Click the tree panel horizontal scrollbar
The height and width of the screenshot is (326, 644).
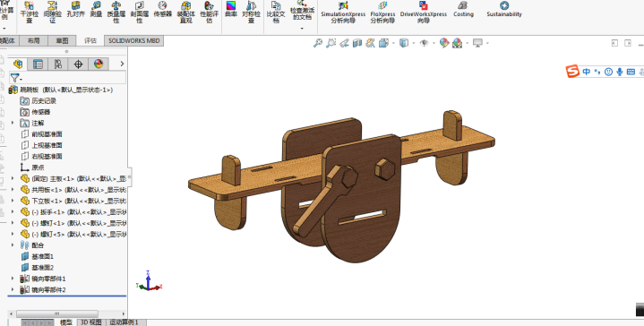pos(57,313)
